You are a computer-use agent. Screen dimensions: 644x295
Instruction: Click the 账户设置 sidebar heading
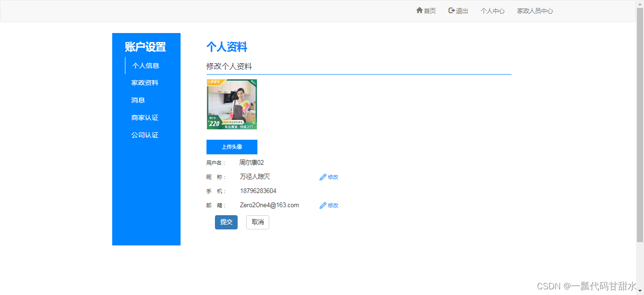pyautogui.click(x=145, y=47)
